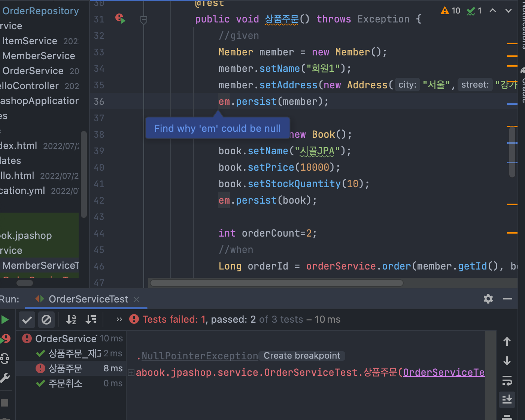The image size is (525, 420).
Task: Expand hidden toolbar actions chevron
Action: point(119,319)
